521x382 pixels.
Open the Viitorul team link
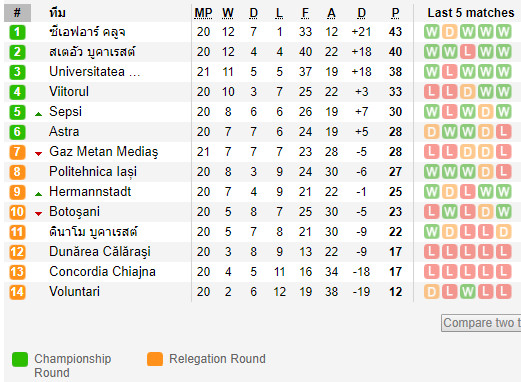tap(69, 92)
